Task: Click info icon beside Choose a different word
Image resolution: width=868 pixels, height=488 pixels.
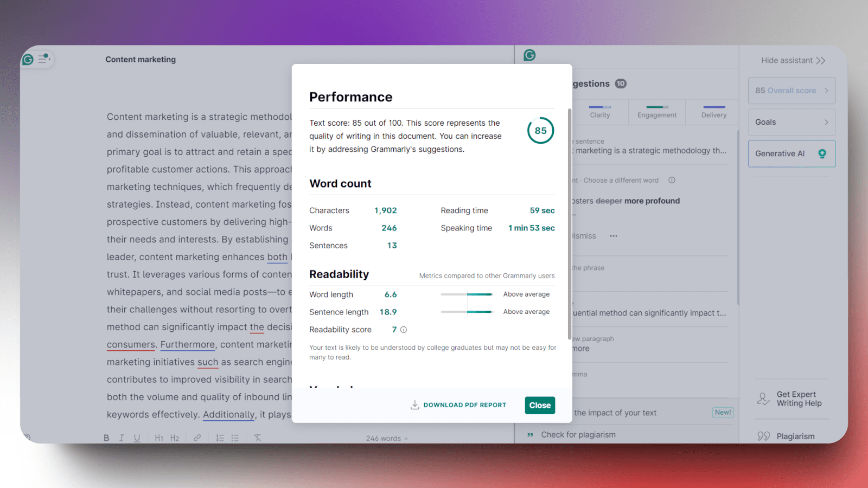Action: (672, 180)
